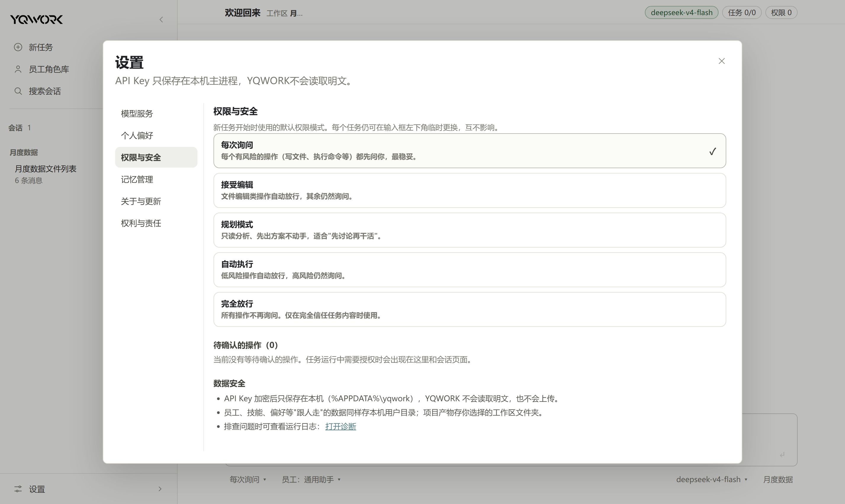
Task: Close the 设置 dialog with the X
Action: 722,61
